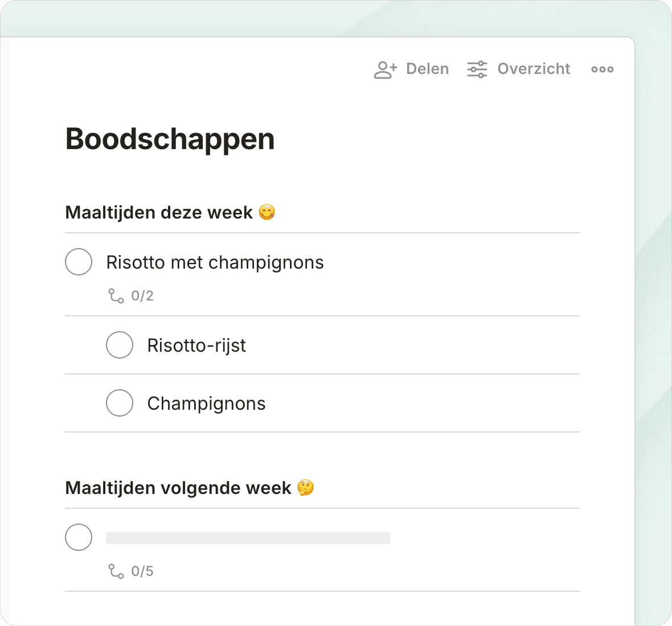This screenshot has height=626, width=672.
Task: Click the subtask icon beside 0/5
Action: tap(116, 571)
